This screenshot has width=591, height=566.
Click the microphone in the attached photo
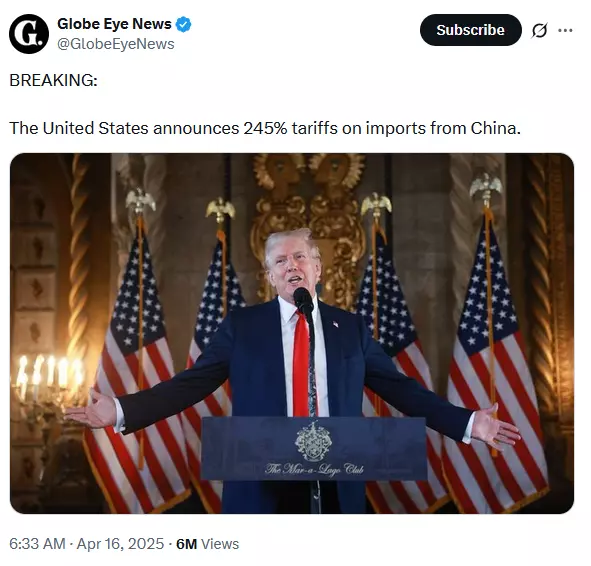[303, 299]
